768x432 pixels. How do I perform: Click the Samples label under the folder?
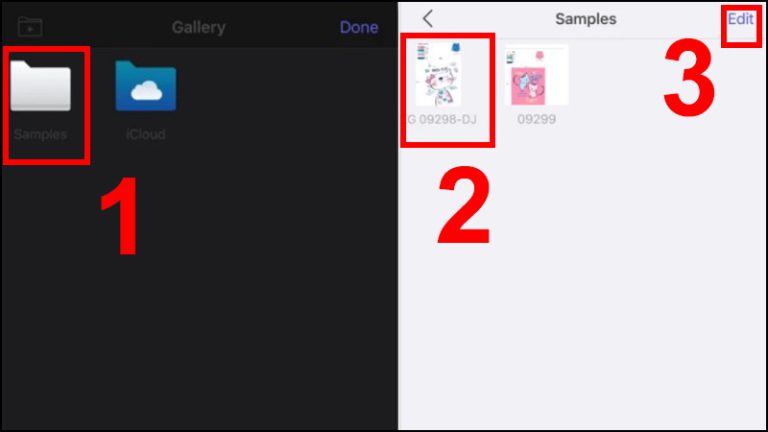(x=40, y=134)
